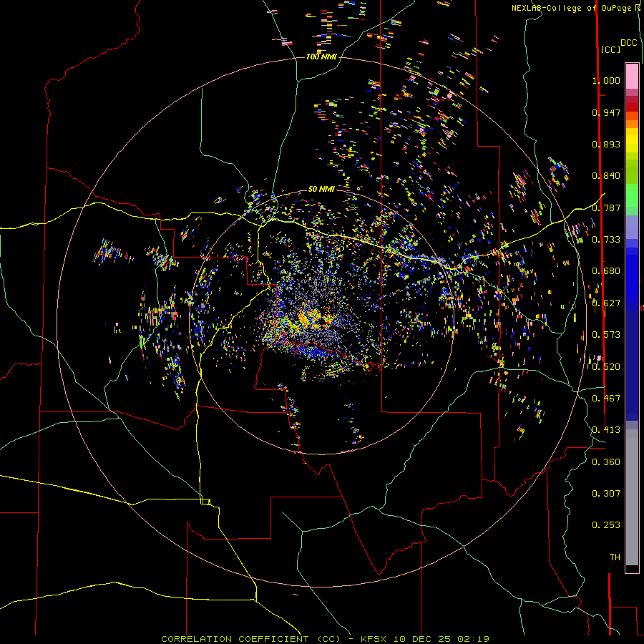644x644 pixels.
Task: Select the KFSX station identifier in the caption
Action: [374, 639]
